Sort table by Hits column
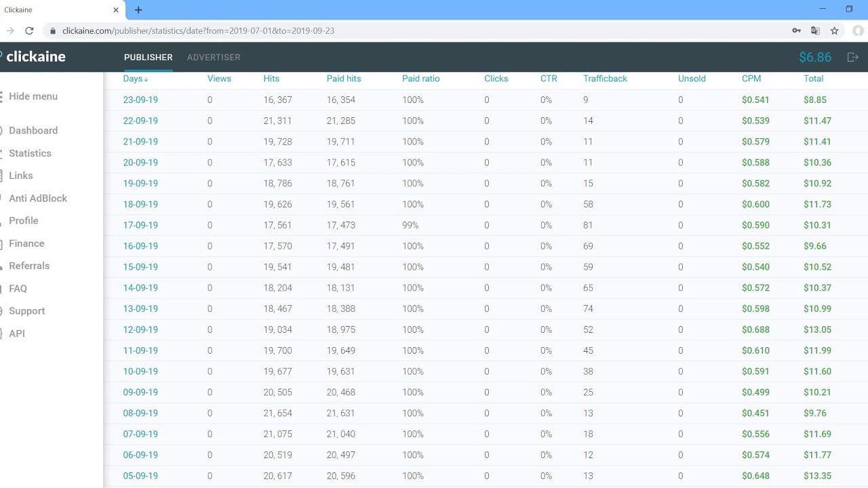This screenshot has width=868, height=488. (271, 79)
